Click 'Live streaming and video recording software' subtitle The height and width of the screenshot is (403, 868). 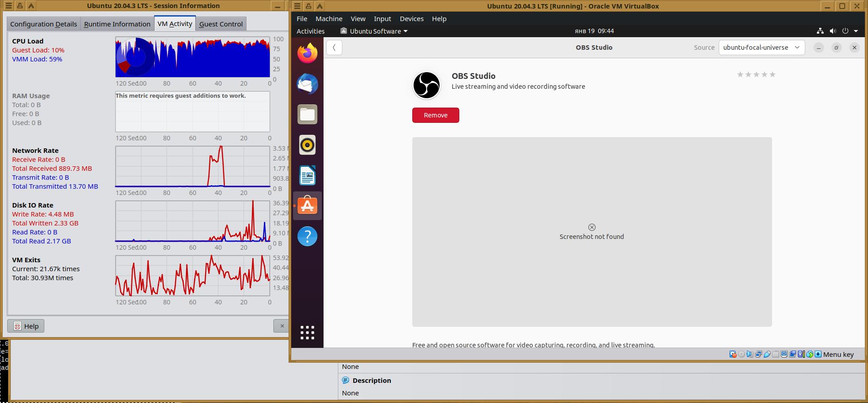point(518,87)
